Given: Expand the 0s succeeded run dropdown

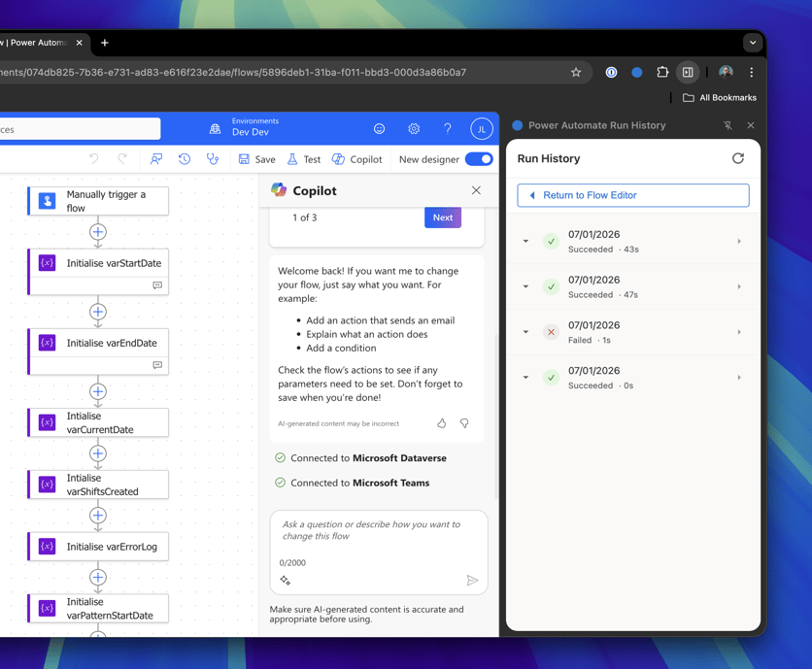Looking at the screenshot, I should (525, 378).
